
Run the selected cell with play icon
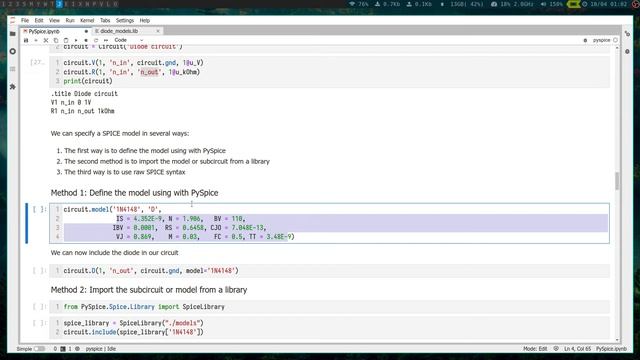coord(76,40)
